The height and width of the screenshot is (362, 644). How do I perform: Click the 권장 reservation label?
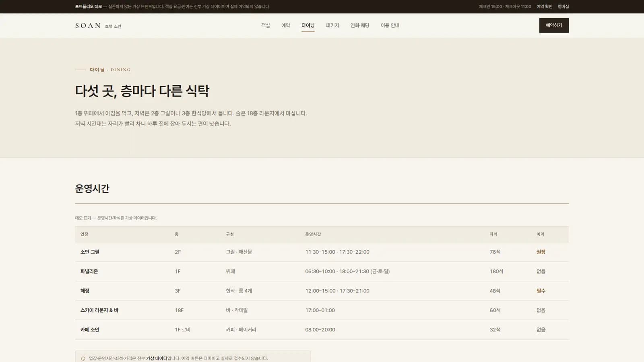coord(541,252)
